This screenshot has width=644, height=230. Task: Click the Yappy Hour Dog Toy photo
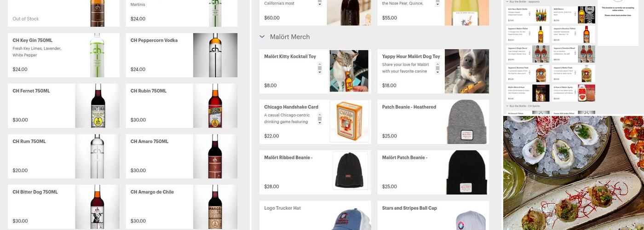pyautogui.click(x=466, y=71)
